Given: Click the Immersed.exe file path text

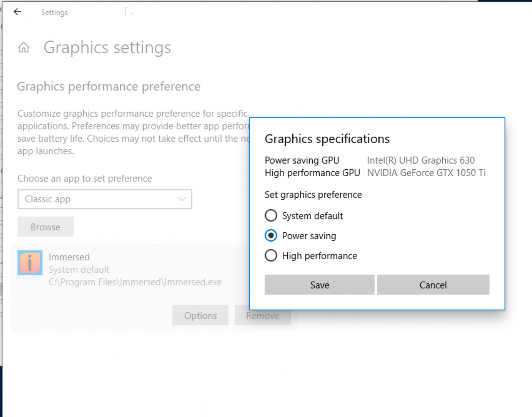Looking at the screenshot, I should [135, 282].
